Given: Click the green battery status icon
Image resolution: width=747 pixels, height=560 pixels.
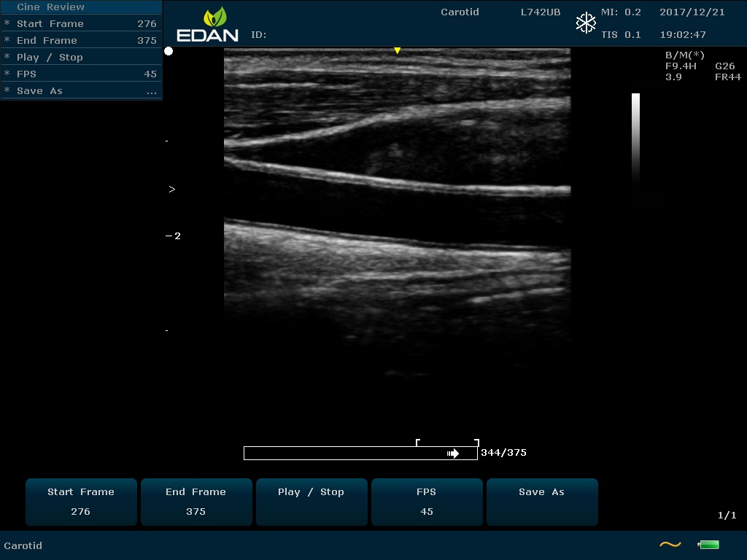Looking at the screenshot, I should pyautogui.click(x=708, y=545).
